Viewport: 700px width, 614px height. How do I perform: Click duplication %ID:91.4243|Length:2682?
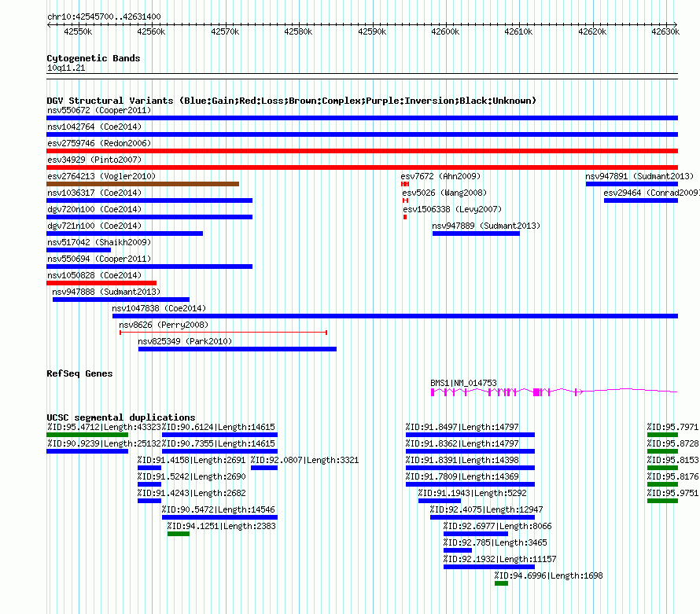click(x=192, y=493)
